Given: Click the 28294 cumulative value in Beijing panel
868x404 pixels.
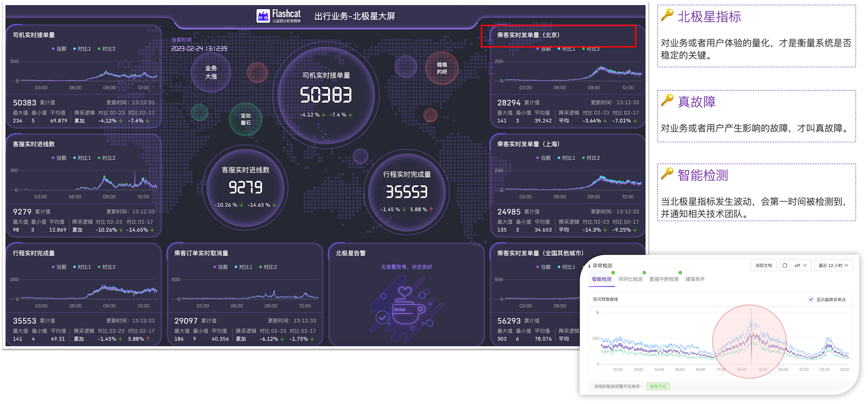Looking at the screenshot, I should [509, 102].
